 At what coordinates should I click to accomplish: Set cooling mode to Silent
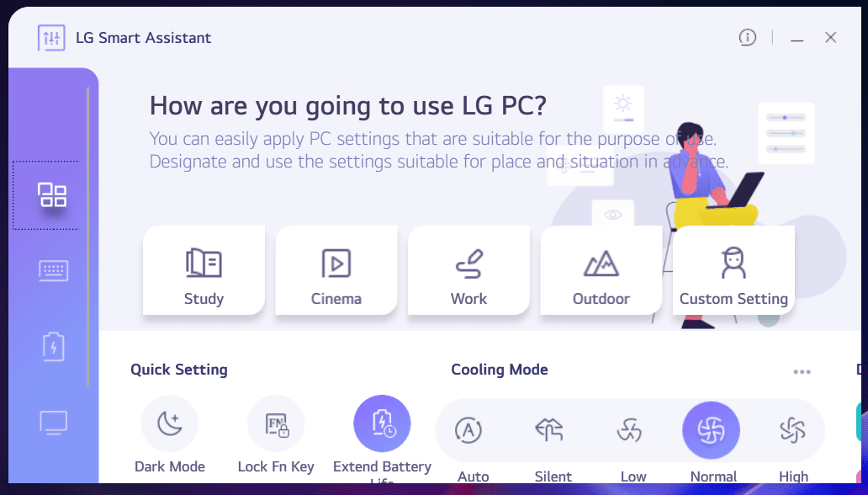tap(549, 430)
